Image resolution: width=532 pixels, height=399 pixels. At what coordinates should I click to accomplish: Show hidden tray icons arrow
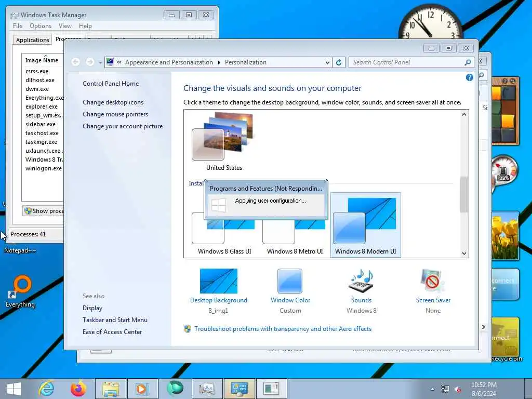(x=432, y=389)
